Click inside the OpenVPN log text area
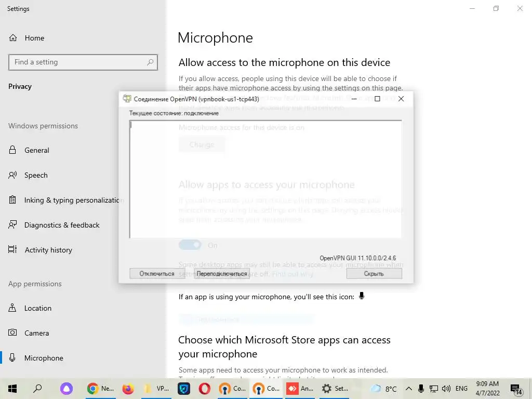The image size is (532, 399). click(265, 179)
